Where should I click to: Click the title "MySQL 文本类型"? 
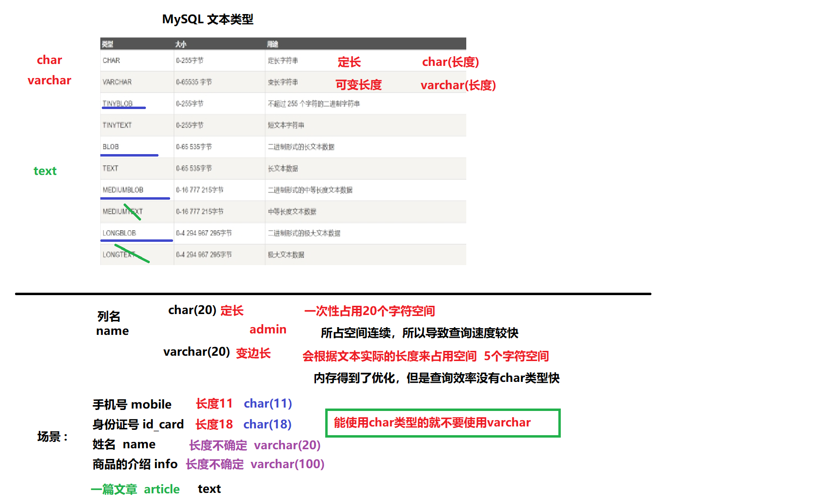[207, 19]
